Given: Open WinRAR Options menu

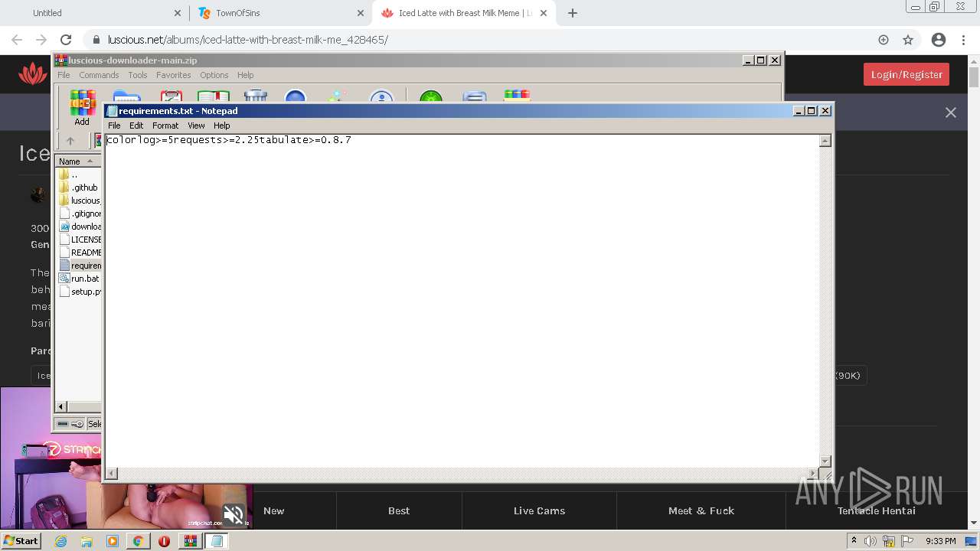Looking at the screenshot, I should pyautogui.click(x=214, y=75).
